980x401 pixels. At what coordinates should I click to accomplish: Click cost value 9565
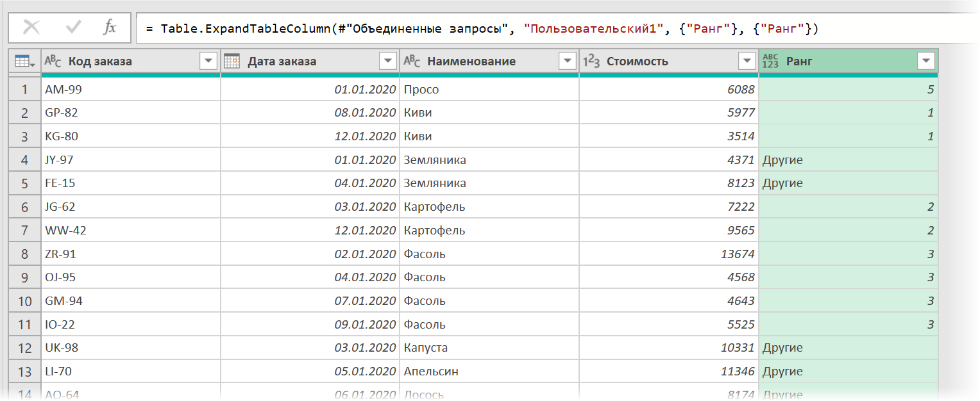669,231
